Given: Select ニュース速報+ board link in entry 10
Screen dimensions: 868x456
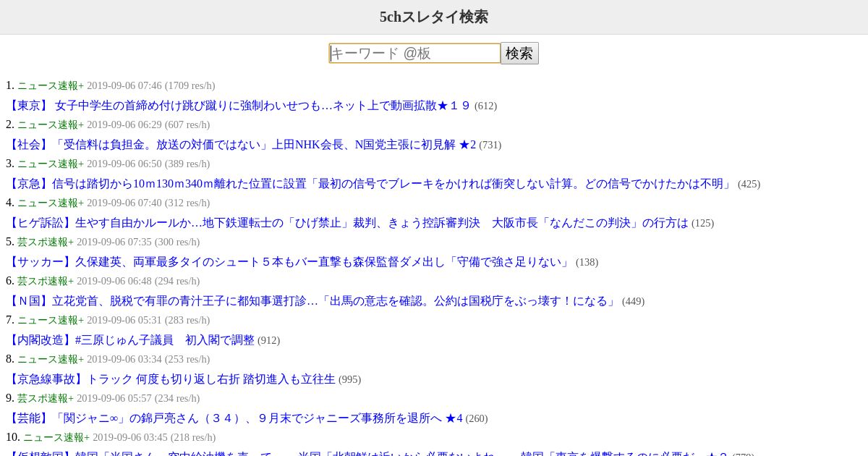Looking at the screenshot, I should tap(56, 437).
